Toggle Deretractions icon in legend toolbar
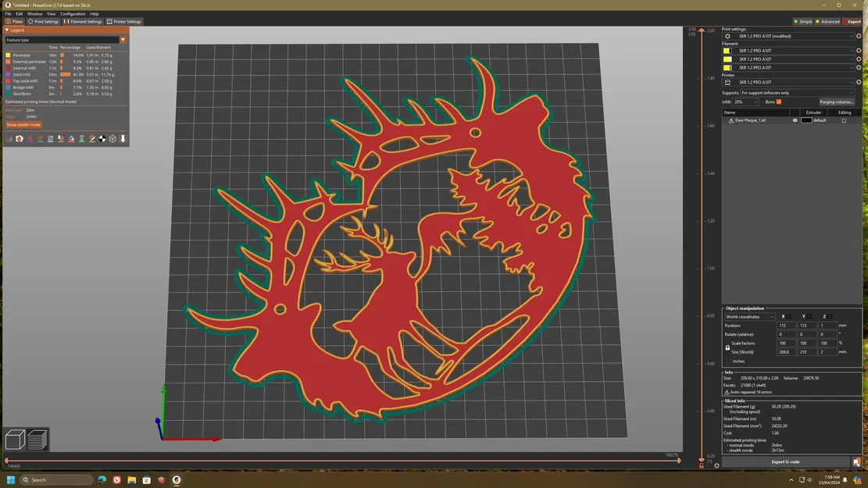868x488 pixels. [x=40, y=139]
